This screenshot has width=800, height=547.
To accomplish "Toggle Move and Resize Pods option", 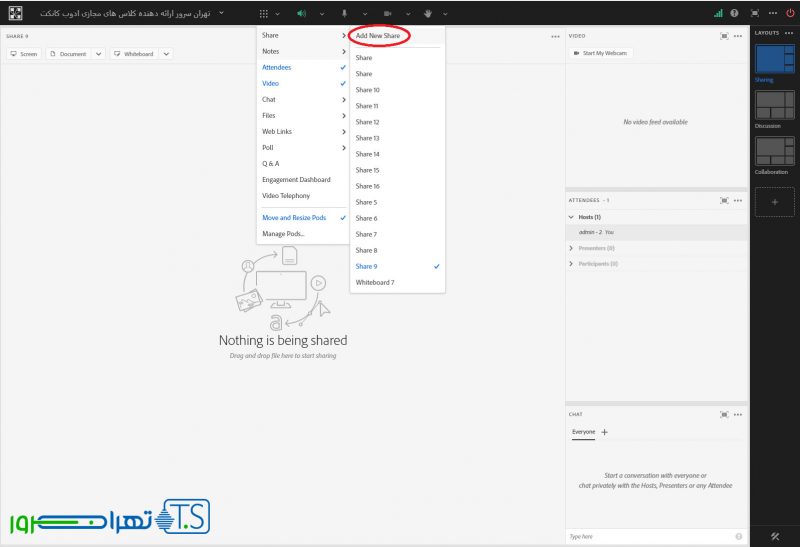I will 294,217.
